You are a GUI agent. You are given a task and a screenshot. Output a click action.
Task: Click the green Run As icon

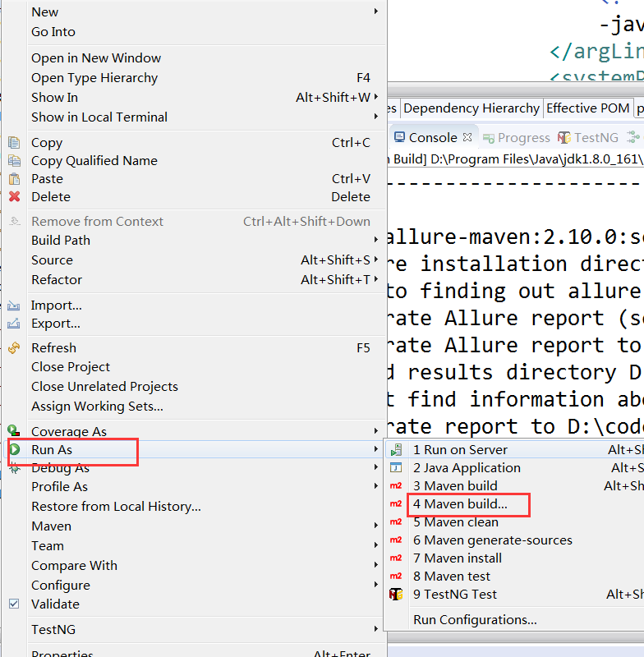(x=14, y=450)
